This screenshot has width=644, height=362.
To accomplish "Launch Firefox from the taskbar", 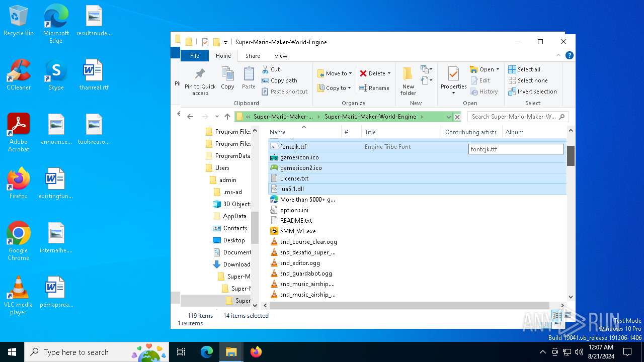I will [256, 352].
